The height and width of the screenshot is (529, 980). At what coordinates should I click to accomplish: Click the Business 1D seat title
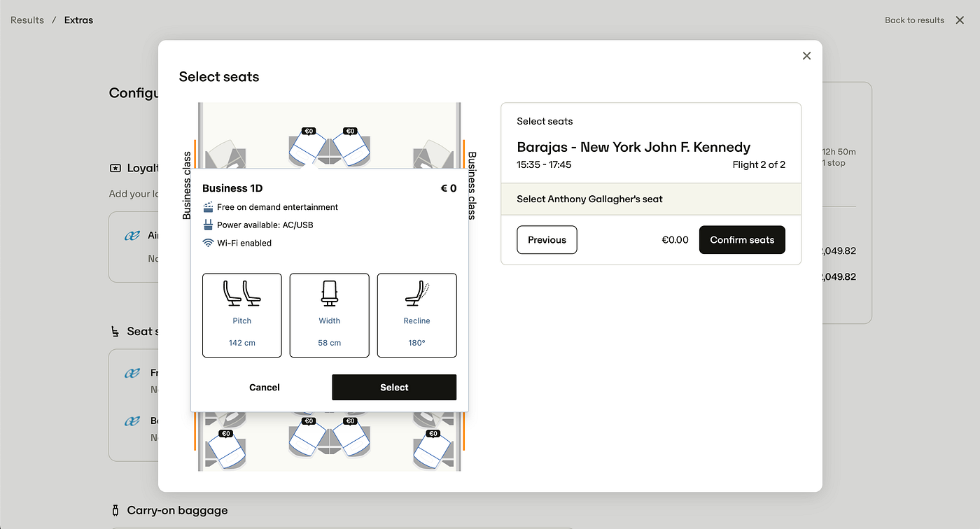coord(232,188)
